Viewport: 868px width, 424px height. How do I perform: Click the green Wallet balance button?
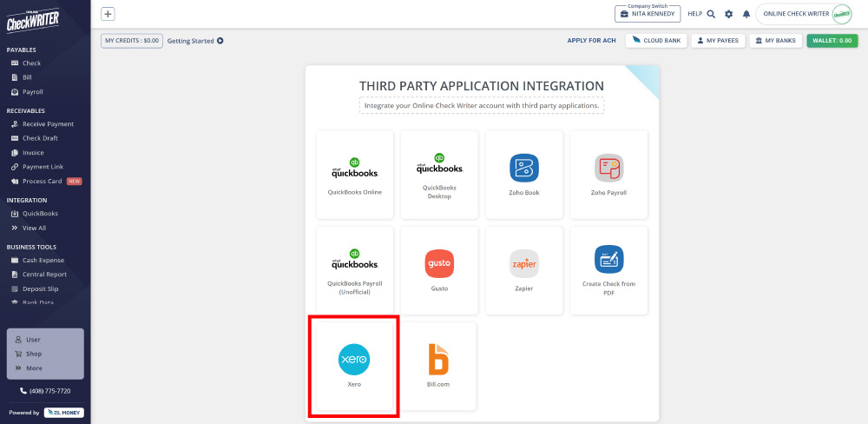tap(832, 41)
